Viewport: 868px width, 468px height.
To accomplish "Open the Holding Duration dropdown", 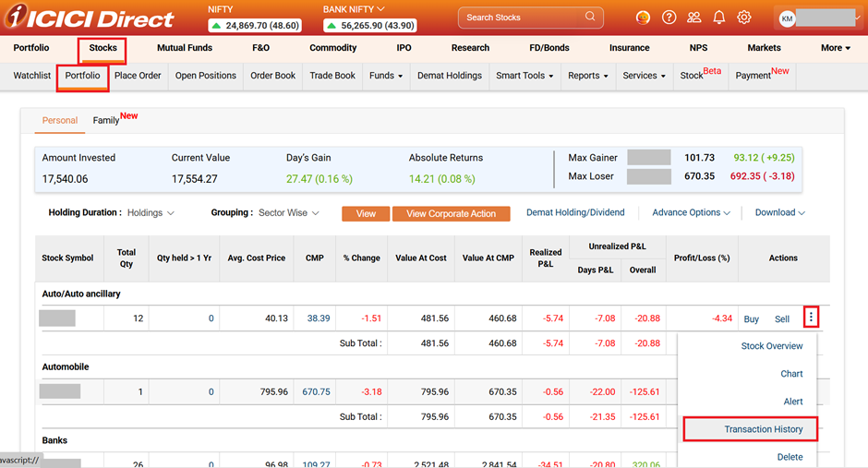I will pos(151,213).
